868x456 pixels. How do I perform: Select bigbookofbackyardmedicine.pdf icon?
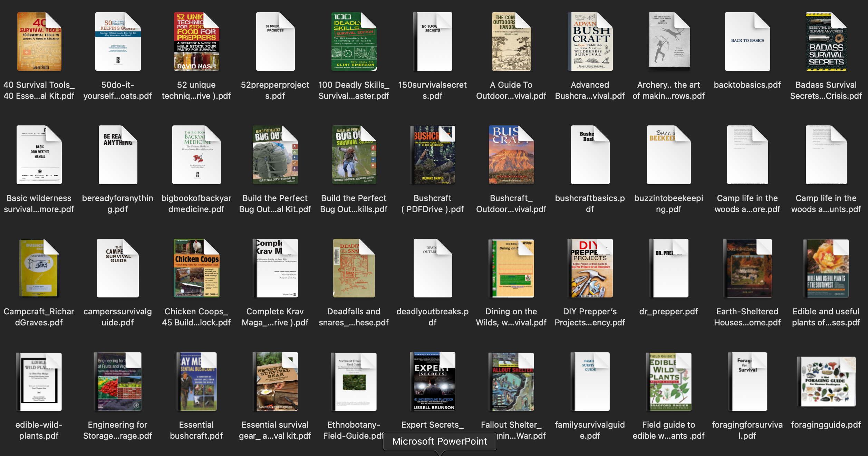coord(196,155)
